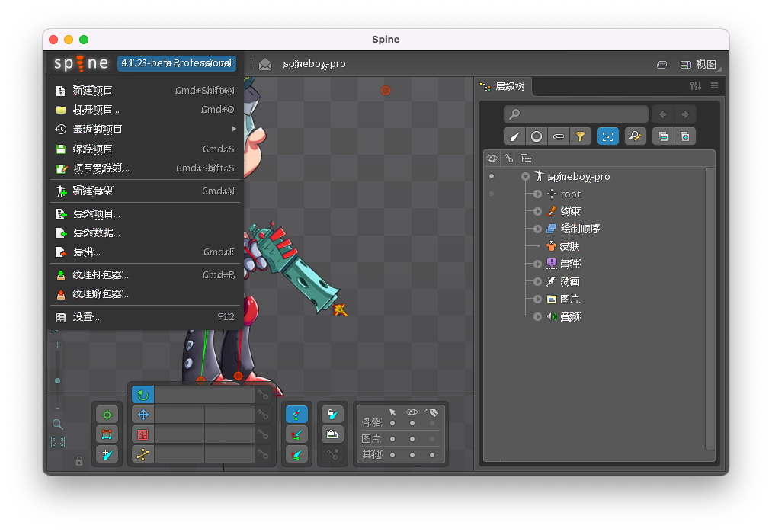Toggle the filter funnel in the hierarchy panel
The height and width of the screenshot is (532, 772).
point(580,136)
